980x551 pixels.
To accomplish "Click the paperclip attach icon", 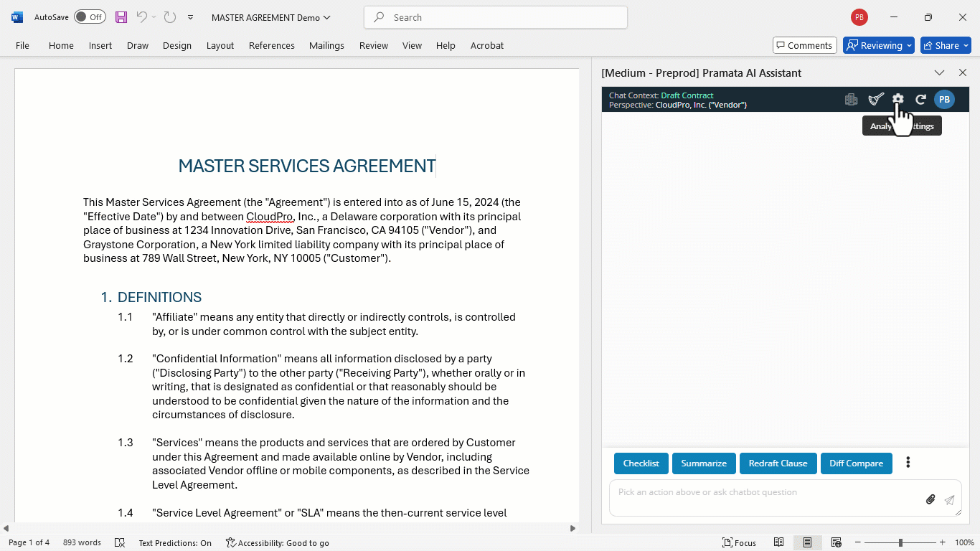I will tap(930, 499).
